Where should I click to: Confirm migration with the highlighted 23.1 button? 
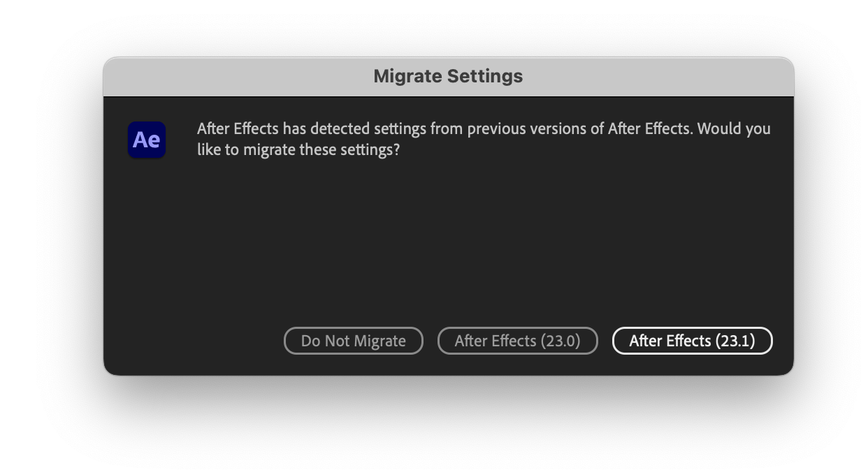coord(692,341)
